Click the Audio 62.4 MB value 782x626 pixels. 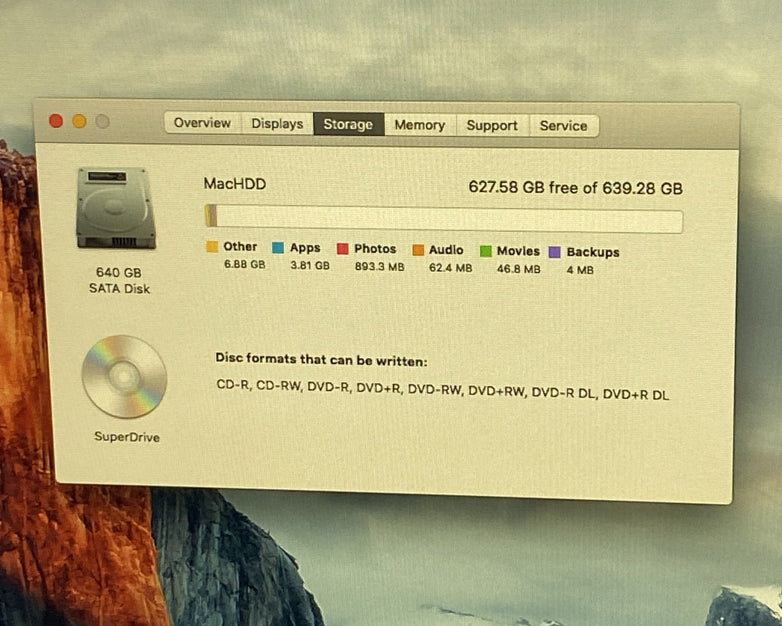click(450, 268)
